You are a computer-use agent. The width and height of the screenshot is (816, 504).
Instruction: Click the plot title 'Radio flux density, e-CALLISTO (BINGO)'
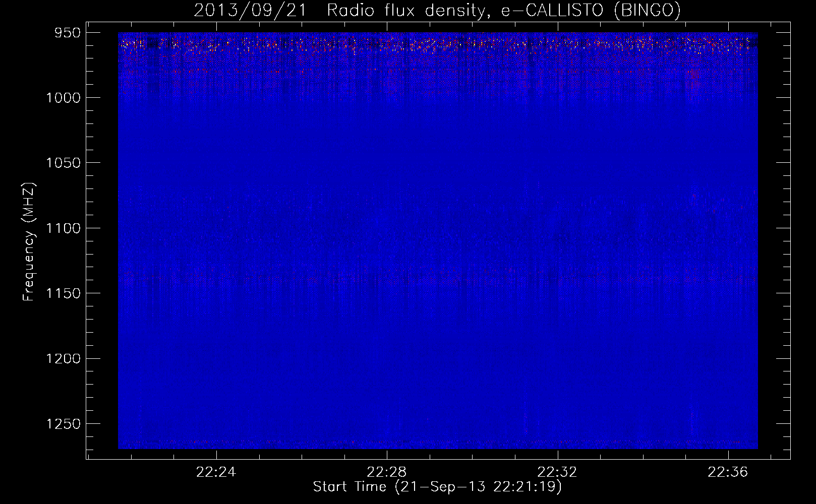504,10
